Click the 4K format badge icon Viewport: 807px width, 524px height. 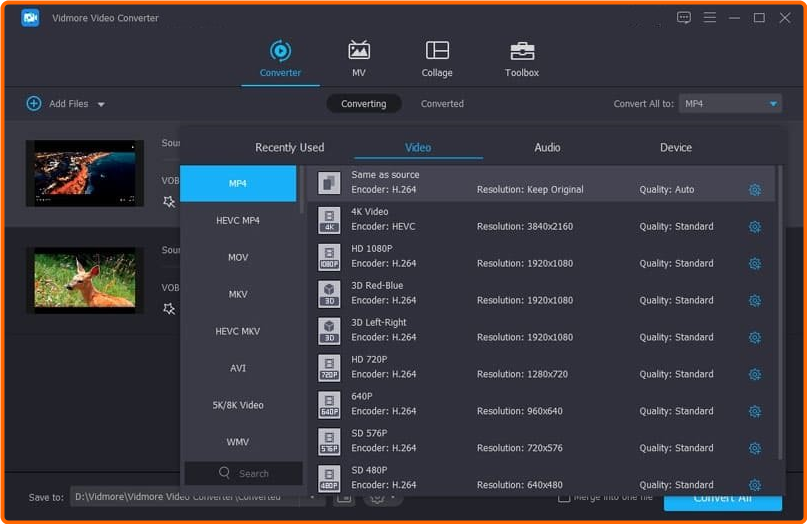coord(329,220)
